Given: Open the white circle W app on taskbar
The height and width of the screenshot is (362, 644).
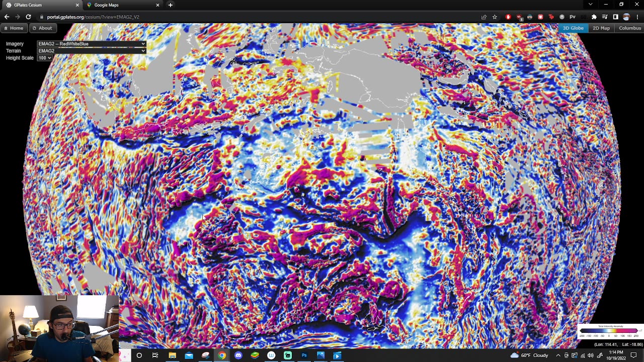Looking at the screenshot, I should pos(271,355).
